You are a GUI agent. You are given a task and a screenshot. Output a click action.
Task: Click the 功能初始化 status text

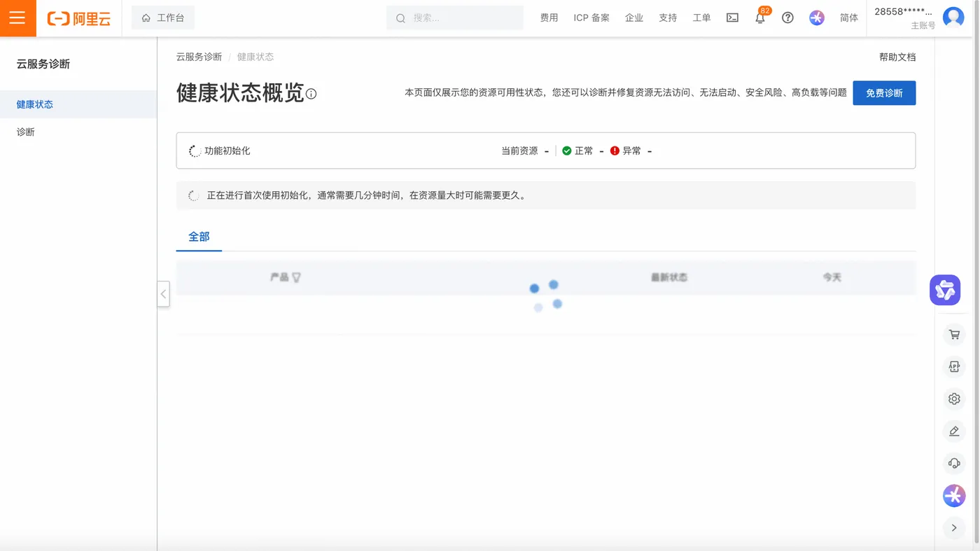pyautogui.click(x=227, y=151)
